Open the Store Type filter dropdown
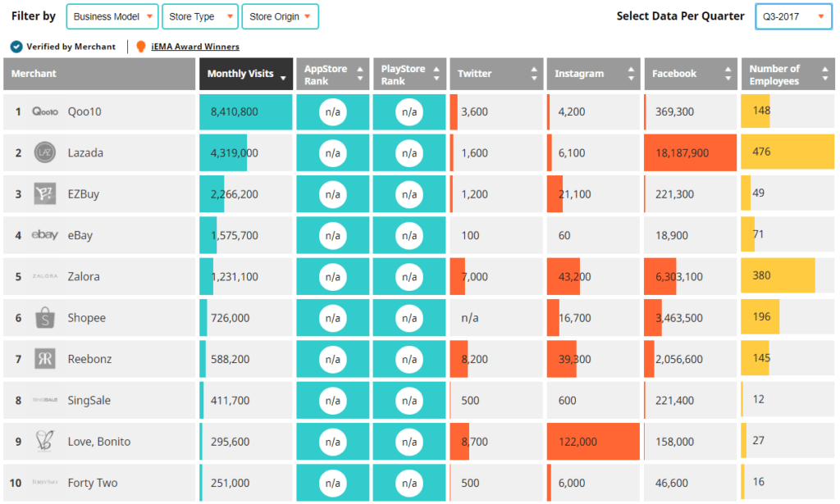Image resolution: width=840 pixels, height=504 pixels. tap(200, 16)
